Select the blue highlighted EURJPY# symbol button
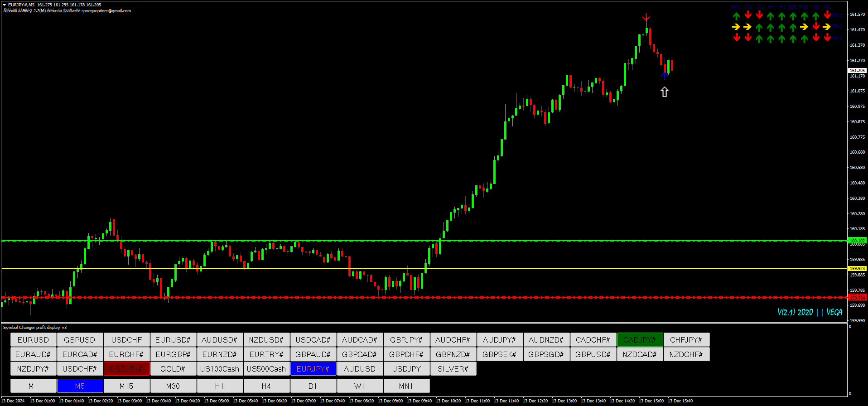This screenshot has width=868, height=406. point(313,369)
